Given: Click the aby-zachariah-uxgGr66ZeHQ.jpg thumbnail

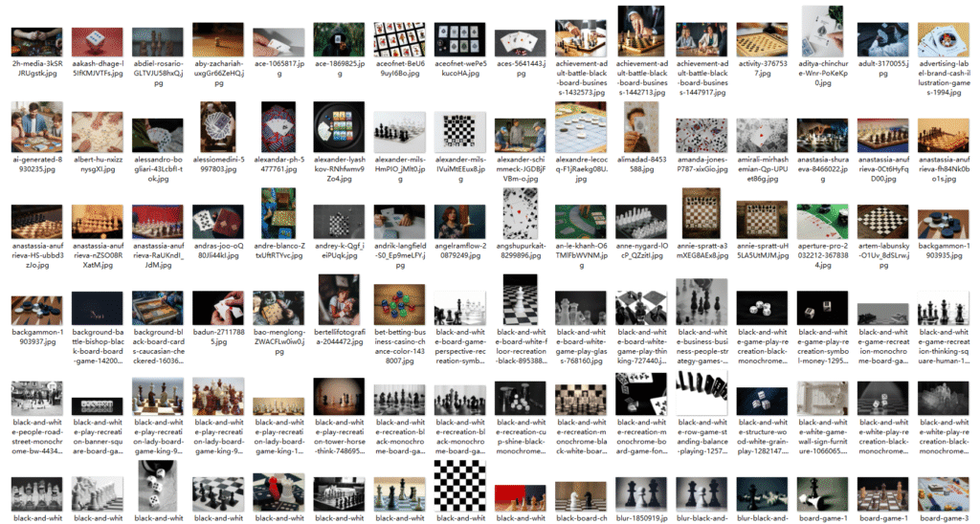Looking at the screenshot, I should click(x=218, y=40).
